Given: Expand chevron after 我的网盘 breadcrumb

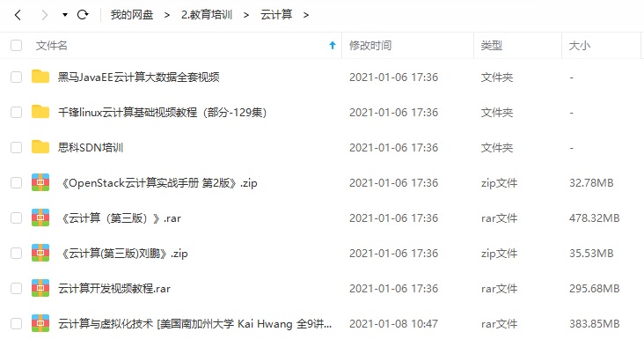Looking at the screenshot, I should (x=167, y=15).
